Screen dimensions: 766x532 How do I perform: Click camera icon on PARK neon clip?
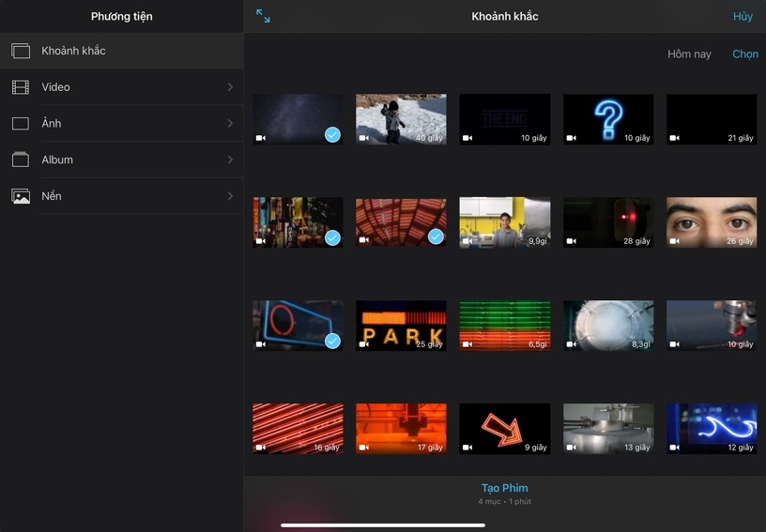364,344
